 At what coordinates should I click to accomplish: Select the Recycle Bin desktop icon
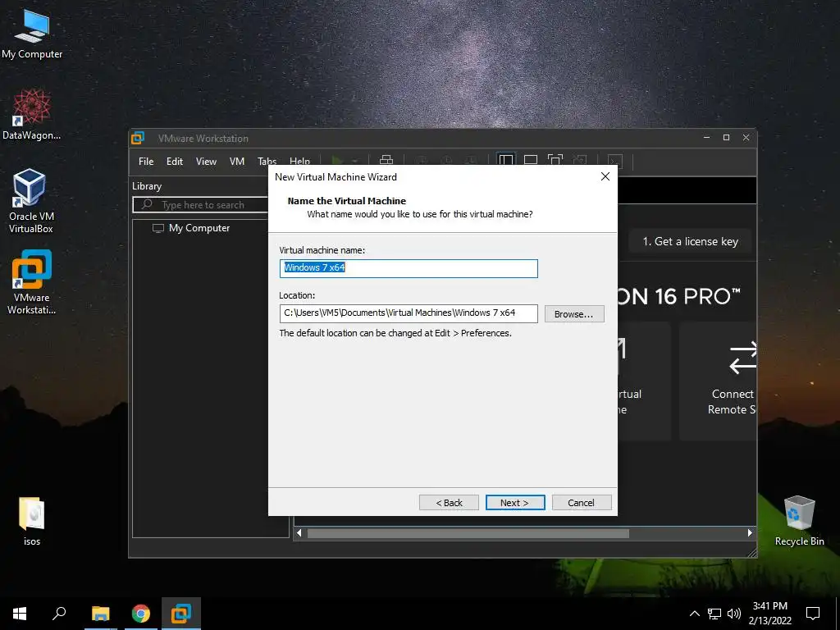coord(799,521)
